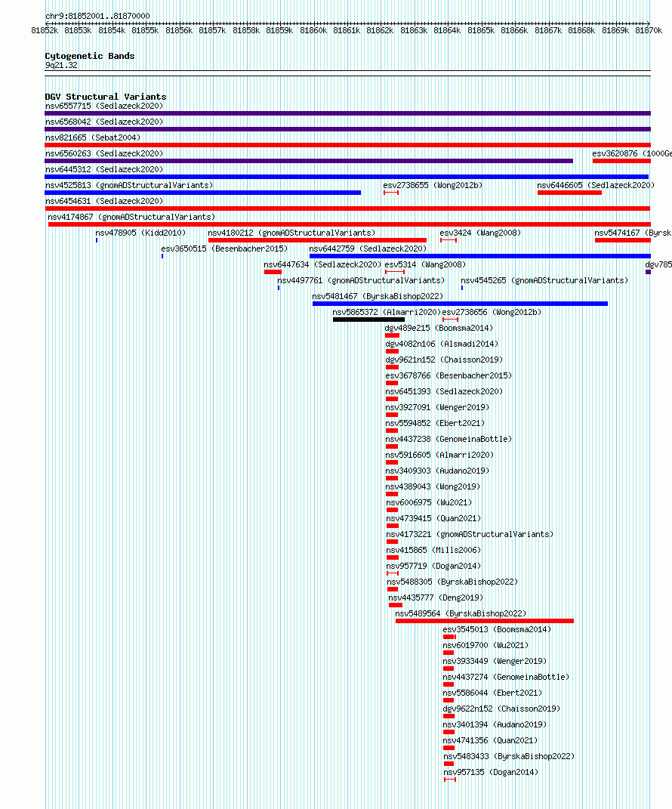
Task: Click the nsv415865 (Mills2006) label
Action: (x=433, y=551)
